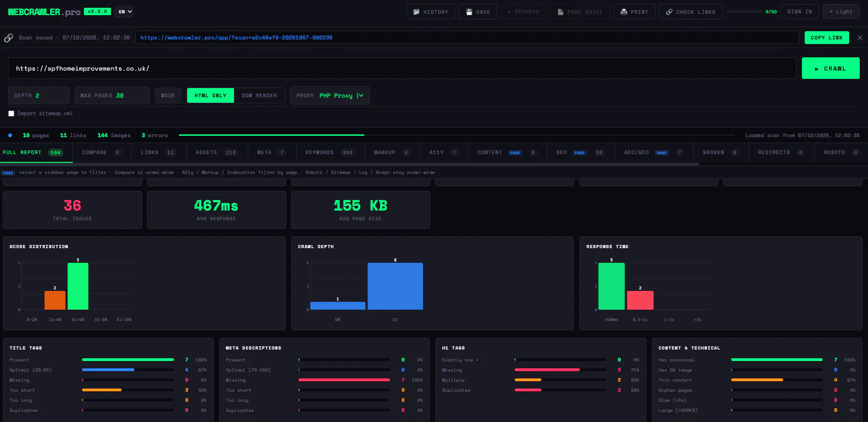
Task: Click the saved scan URL field
Action: tap(467, 38)
